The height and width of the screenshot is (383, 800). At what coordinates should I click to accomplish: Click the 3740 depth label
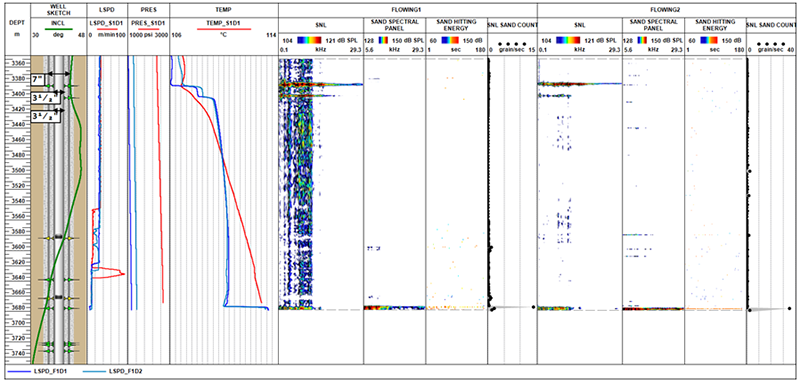click(17, 353)
